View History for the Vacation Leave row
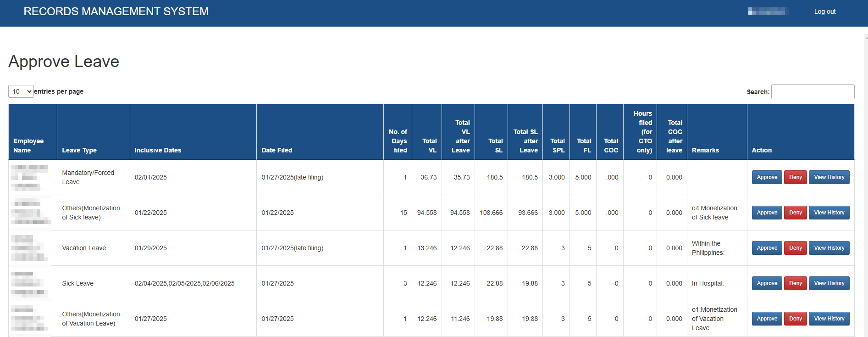Screen dimensions: 868x337 pos(829,248)
